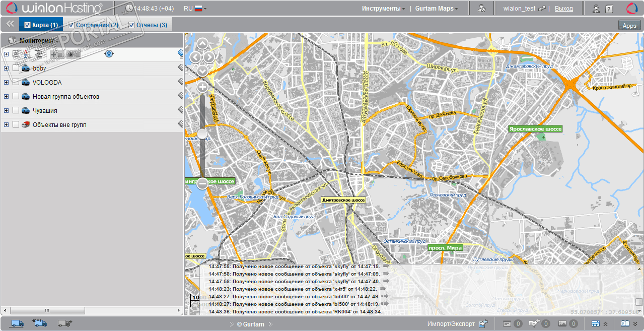Screen dimensions: 644x331
Task: Toggle the Отчеты (3) tab checkbox
Action: pyautogui.click(x=132, y=25)
